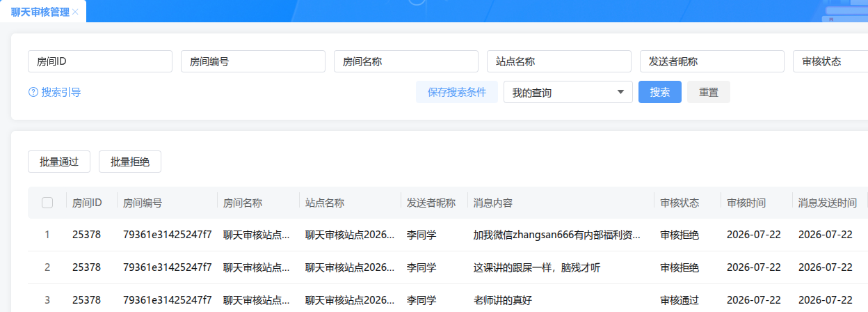Click row number 1 in the table

click(x=47, y=235)
